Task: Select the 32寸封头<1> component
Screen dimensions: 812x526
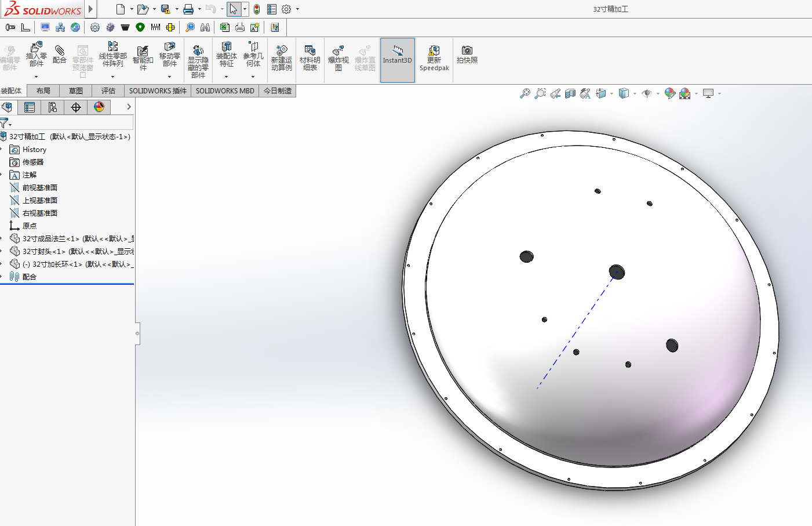Action: [x=72, y=252]
